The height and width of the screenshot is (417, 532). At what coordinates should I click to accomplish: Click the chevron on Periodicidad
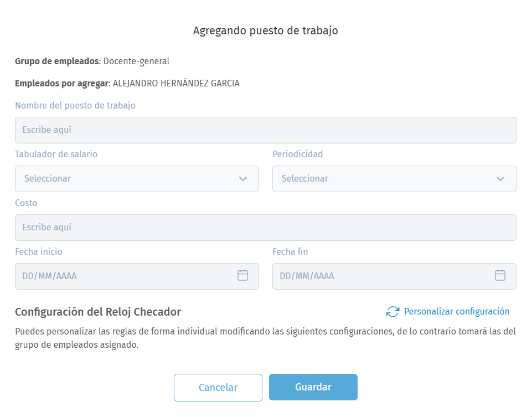click(x=500, y=178)
